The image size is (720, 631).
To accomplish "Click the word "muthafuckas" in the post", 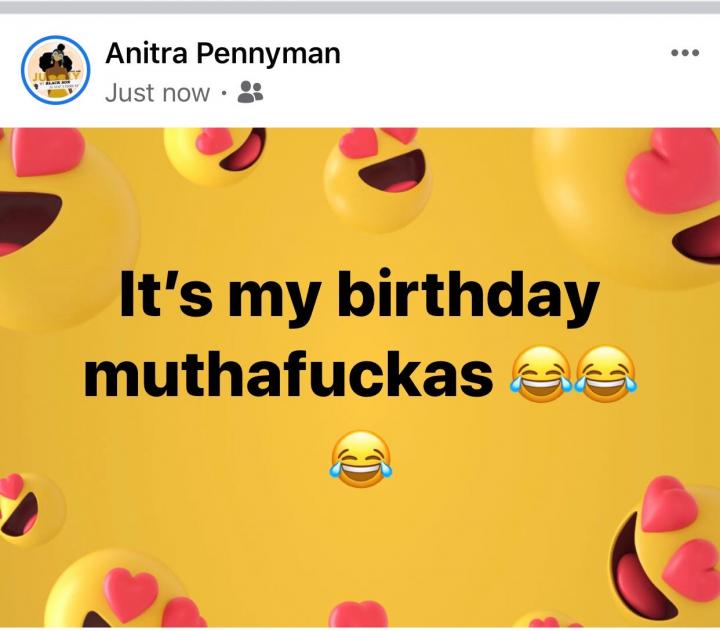I will [289, 375].
